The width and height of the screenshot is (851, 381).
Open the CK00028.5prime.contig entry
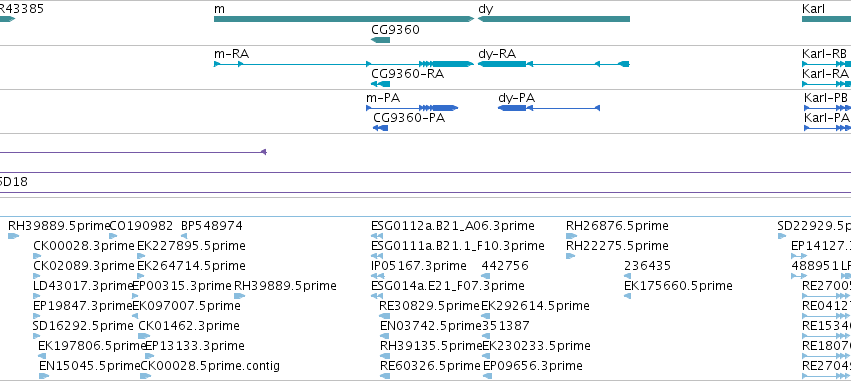[x=210, y=366]
